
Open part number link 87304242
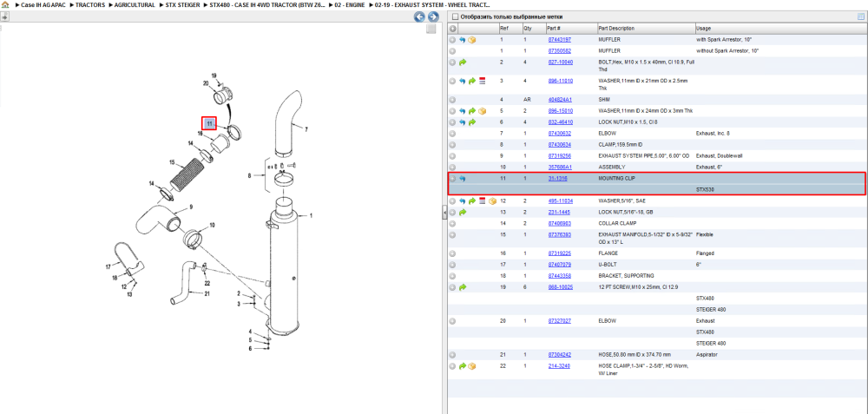tap(559, 354)
